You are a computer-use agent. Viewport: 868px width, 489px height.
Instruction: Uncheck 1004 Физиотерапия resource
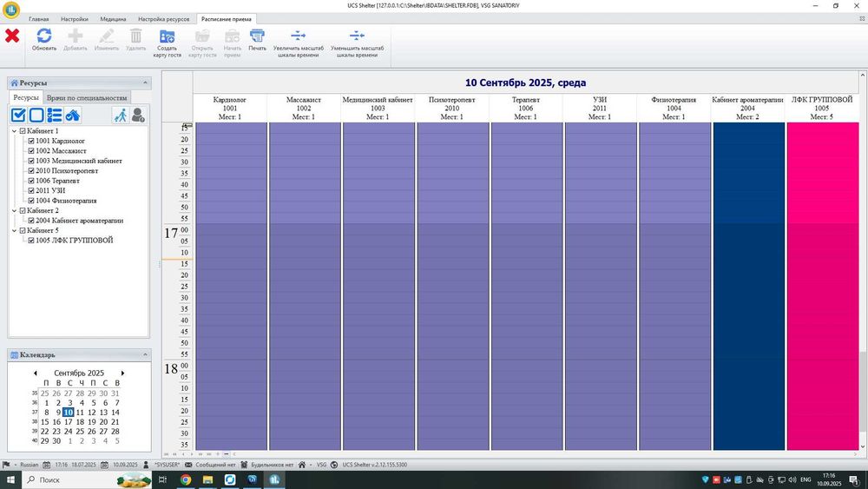31,201
